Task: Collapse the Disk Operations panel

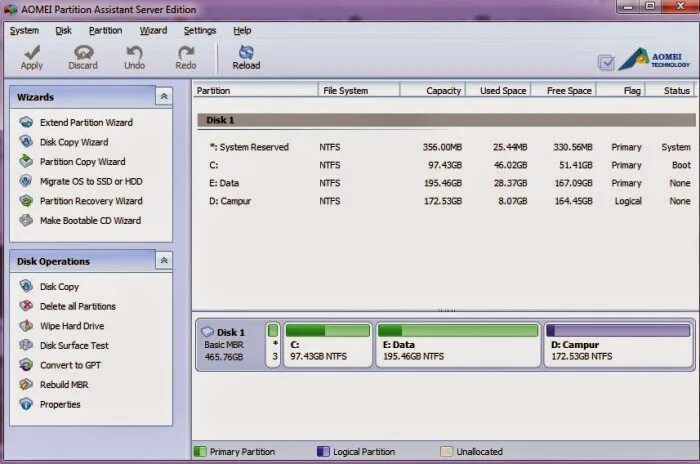Action: [164, 260]
